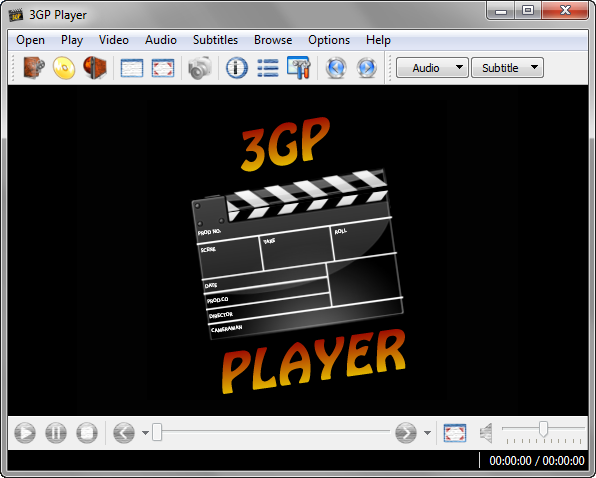
Task: Open the Help menu
Action: 378,40
